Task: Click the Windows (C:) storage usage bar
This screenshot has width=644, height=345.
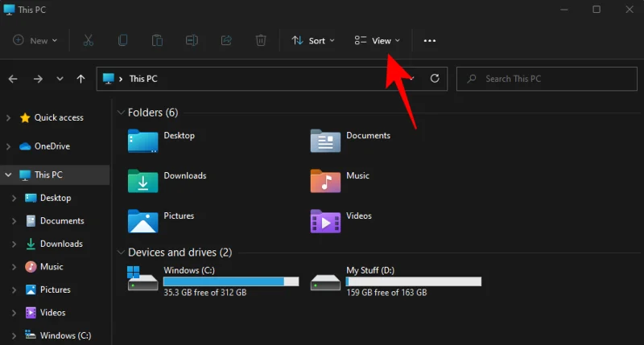Action: click(x=231, y=281)
